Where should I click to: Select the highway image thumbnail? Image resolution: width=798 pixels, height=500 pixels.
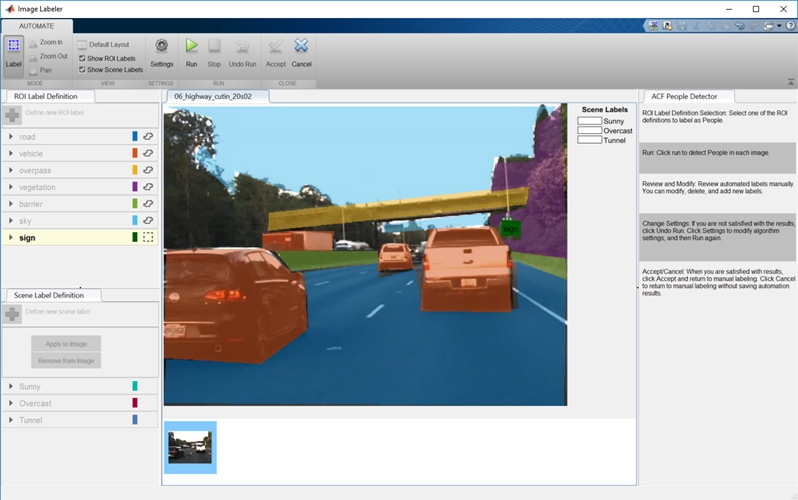[190, 446]
